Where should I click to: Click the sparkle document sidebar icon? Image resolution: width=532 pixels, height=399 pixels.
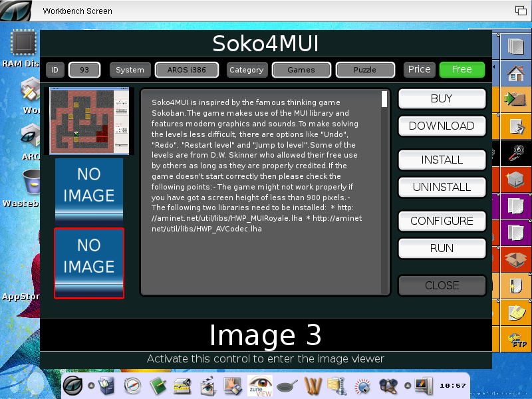516,286
